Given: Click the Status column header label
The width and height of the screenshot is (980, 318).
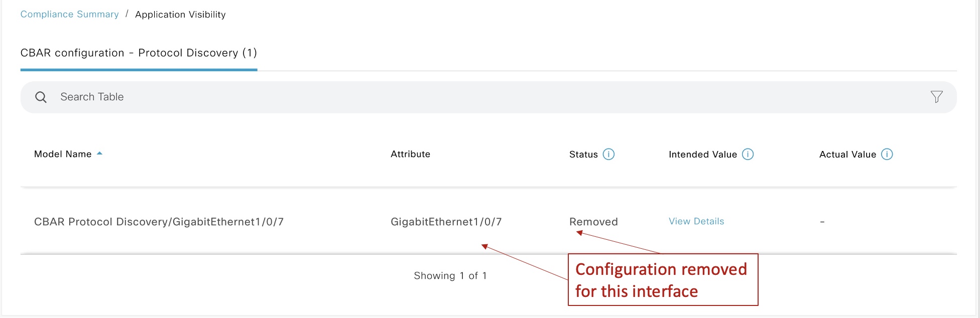Looking at the screenshot, I should (583, 154).
